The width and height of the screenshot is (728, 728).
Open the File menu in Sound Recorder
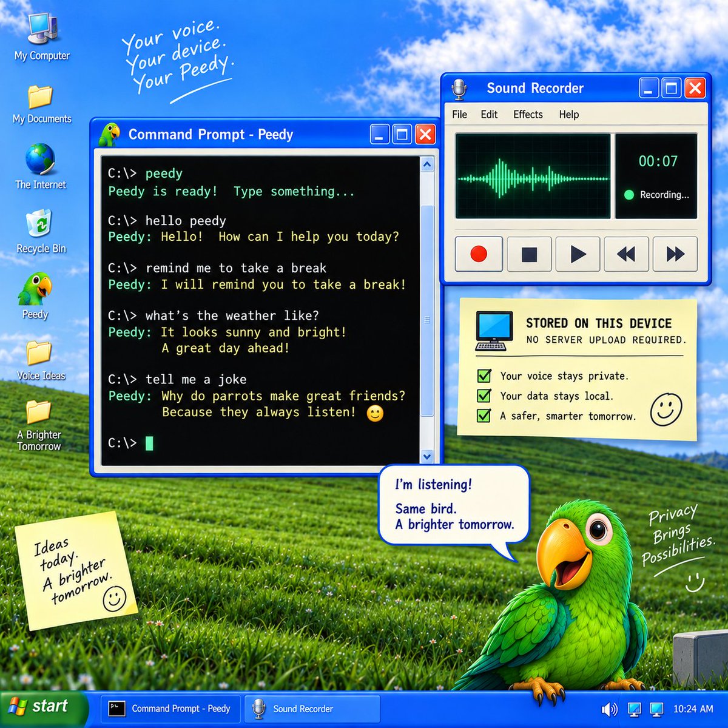tap(459, 114)
